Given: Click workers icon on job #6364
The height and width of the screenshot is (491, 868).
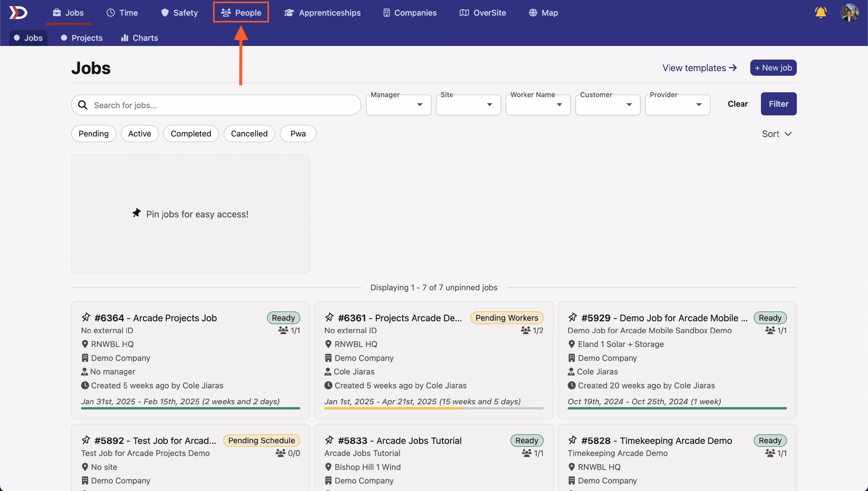Looking at the screenshot, I should (283, 330).
